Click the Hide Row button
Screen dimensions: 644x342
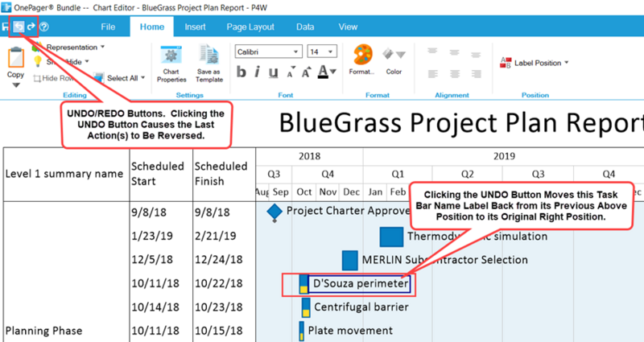click(54, 78)
